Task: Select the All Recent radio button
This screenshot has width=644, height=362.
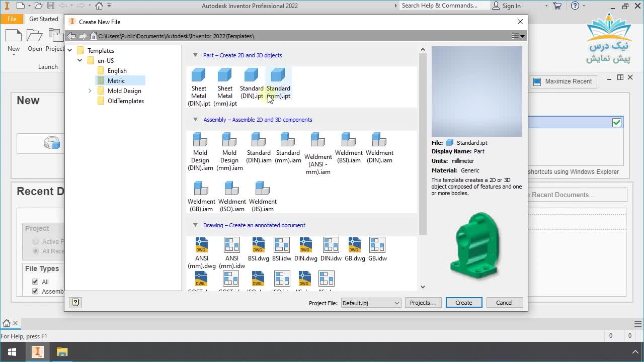Action: [x=36, y=251]
